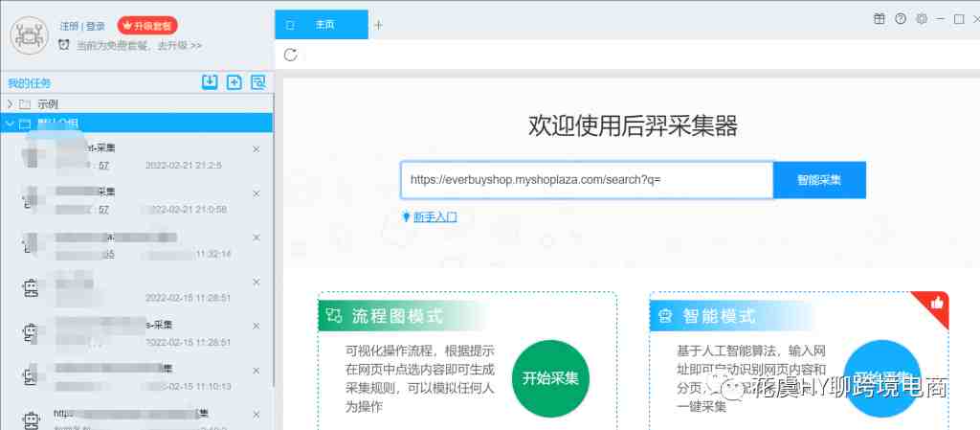Open task dated 2022-02-21 21:0:58

(136, 200)
